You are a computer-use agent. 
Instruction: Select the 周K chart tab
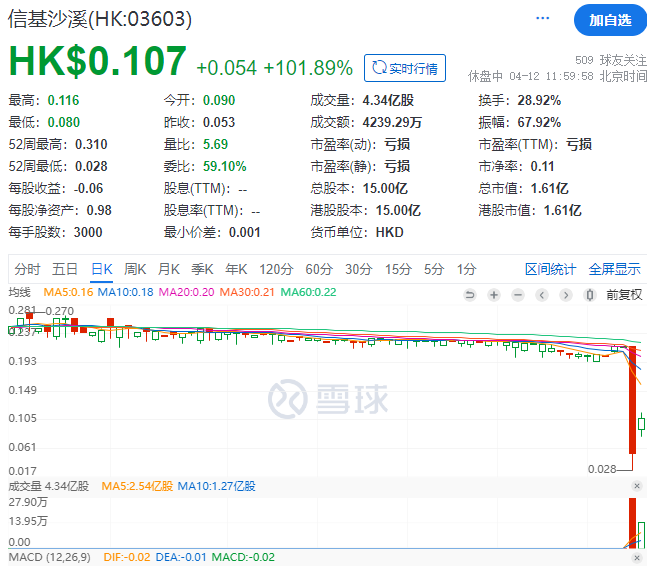tap(135, 269)
